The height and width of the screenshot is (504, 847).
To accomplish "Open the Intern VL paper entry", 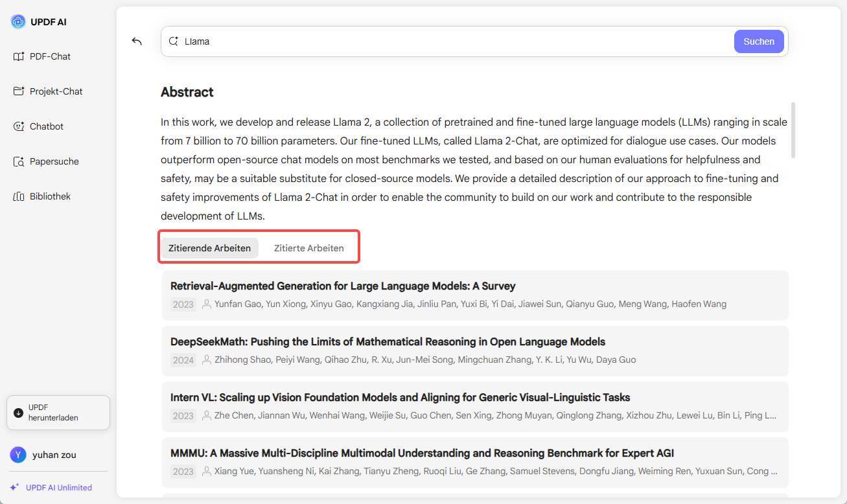I will [475, 406].
